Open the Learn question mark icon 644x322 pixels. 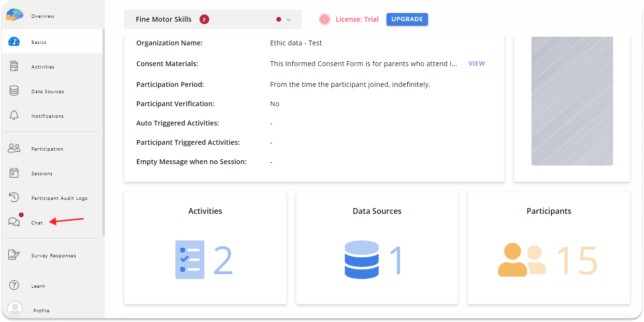point(14,285)
